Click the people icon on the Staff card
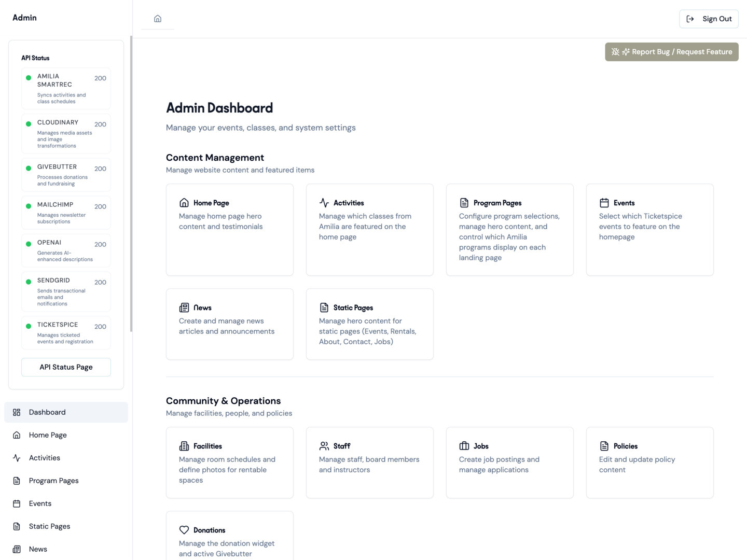 click(x=324, y=446)
